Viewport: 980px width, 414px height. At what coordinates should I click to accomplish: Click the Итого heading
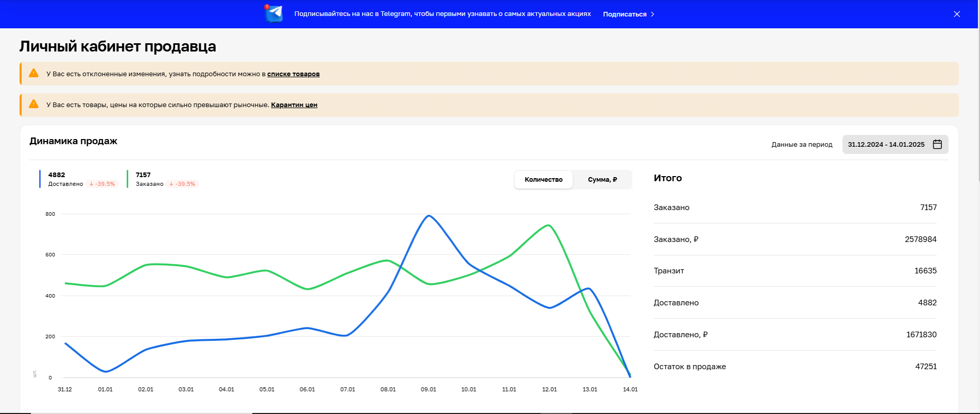coord(667,178)
